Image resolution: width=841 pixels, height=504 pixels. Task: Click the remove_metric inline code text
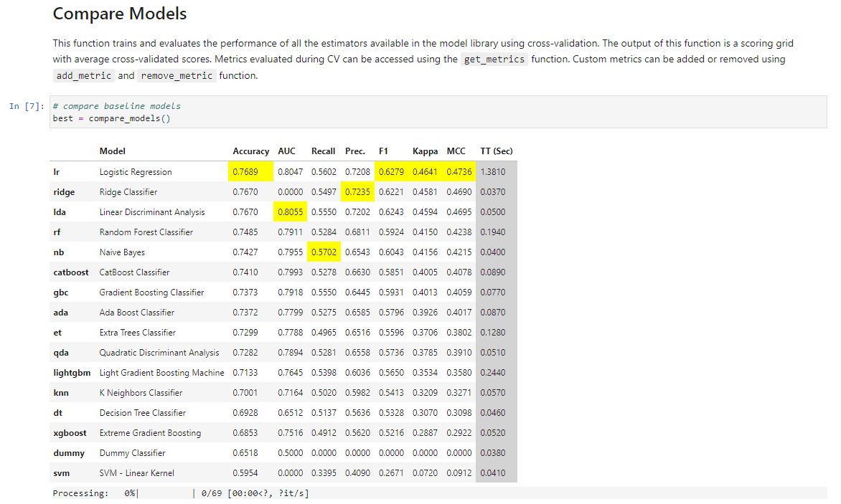pos(177,75)
